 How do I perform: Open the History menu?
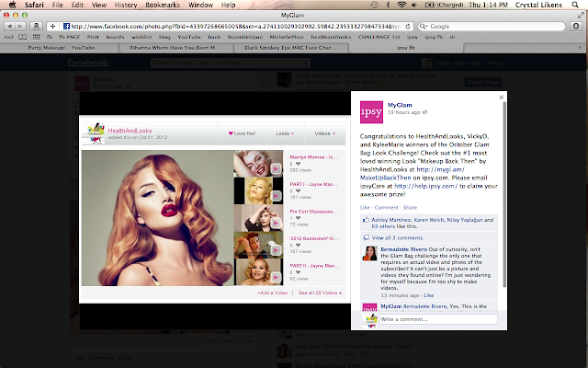(126, 5)
